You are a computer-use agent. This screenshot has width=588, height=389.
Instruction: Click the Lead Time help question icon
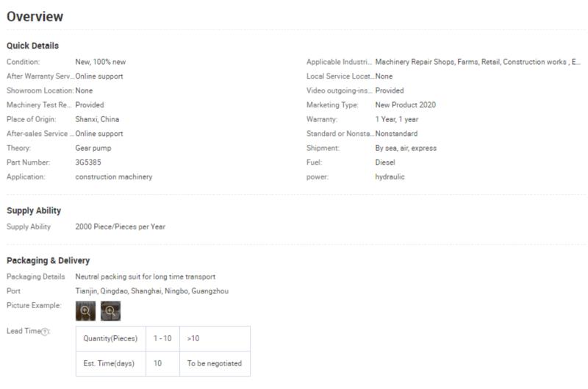click(x=45, y=332)
